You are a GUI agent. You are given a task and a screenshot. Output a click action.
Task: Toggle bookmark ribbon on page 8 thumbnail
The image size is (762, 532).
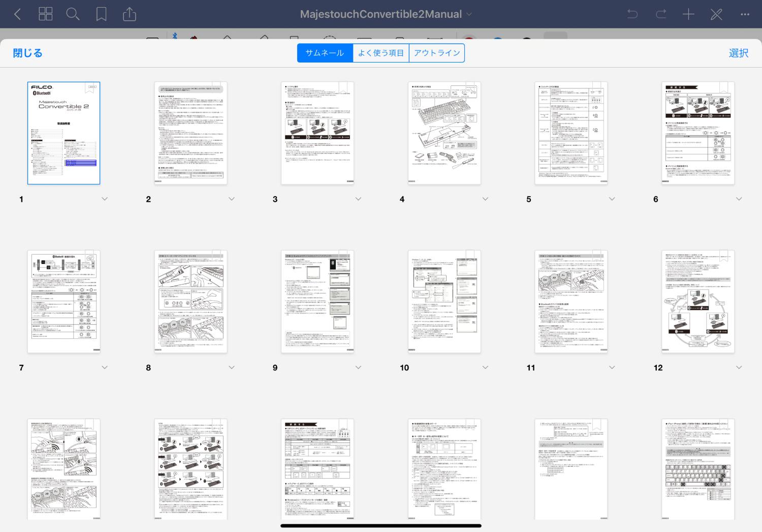point(217,256)
